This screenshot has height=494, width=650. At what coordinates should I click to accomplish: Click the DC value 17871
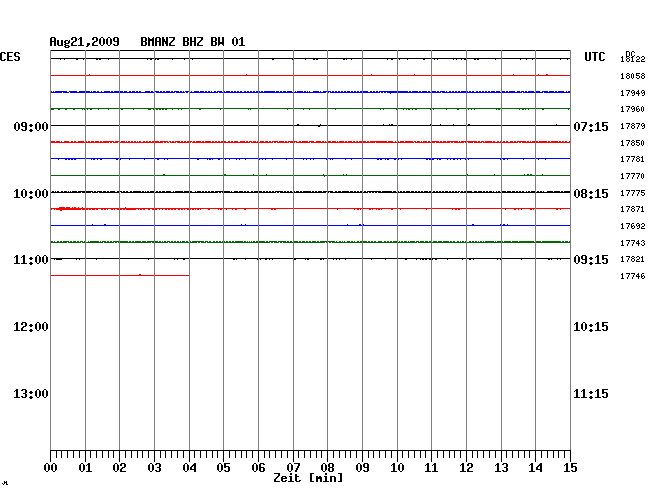pos(633,209)
